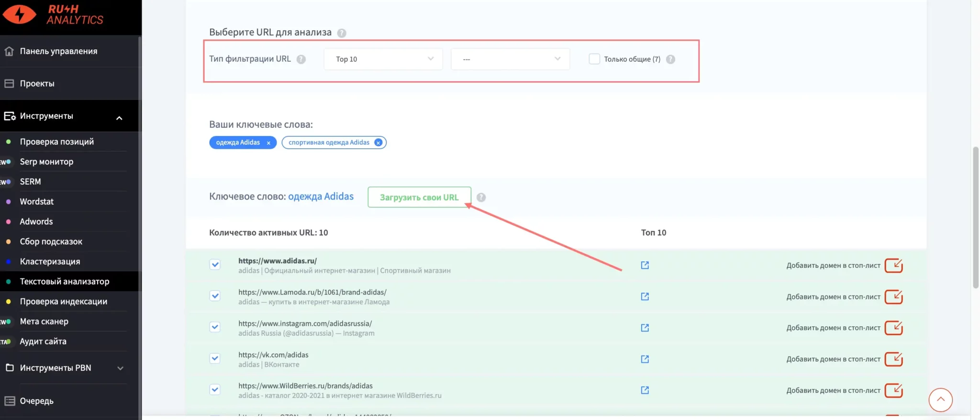Click external link icon for vk.com/adidas
Image resolution: width=980 pixels, height=420 pixels.
(645, 359)
